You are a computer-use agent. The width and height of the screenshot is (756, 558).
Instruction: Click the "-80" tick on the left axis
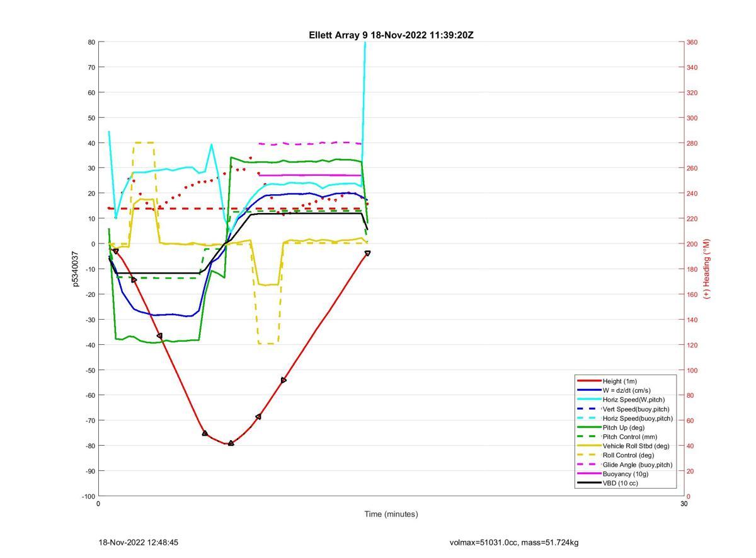pyautogui.click(x=89, y=446)
